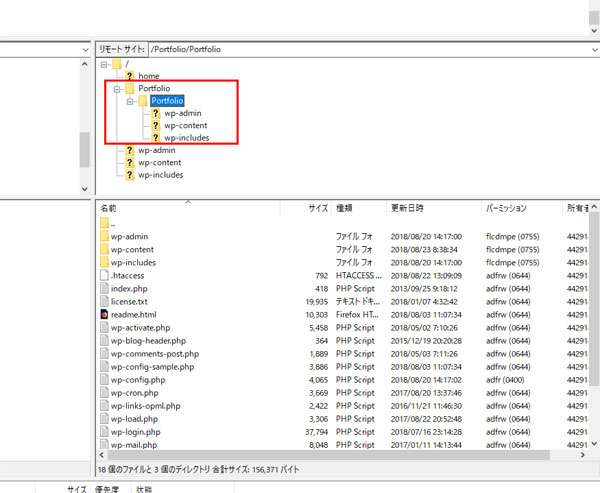Screen dimensions: 600x493
Task: Sort file list by 更新日時 column
Action: click(x=434, y=208)
